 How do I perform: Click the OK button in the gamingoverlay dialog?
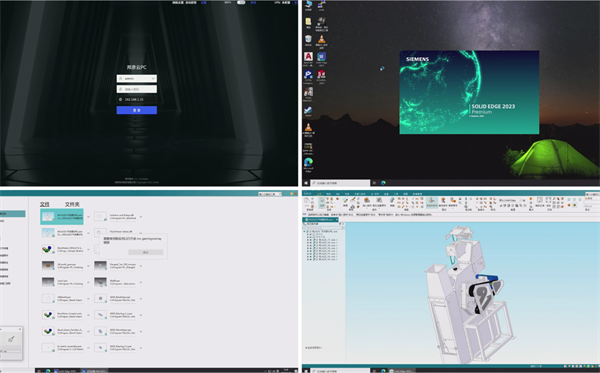145,252
